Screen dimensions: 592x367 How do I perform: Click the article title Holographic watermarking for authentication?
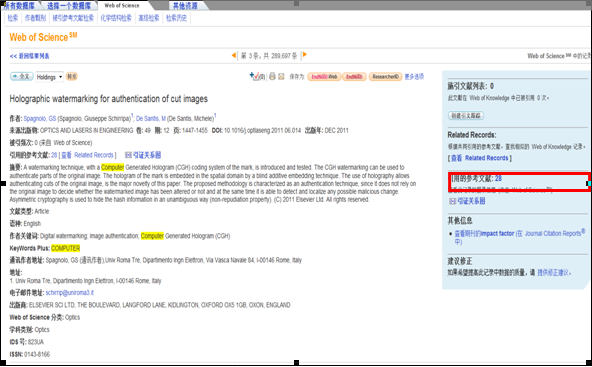[109, 99]
